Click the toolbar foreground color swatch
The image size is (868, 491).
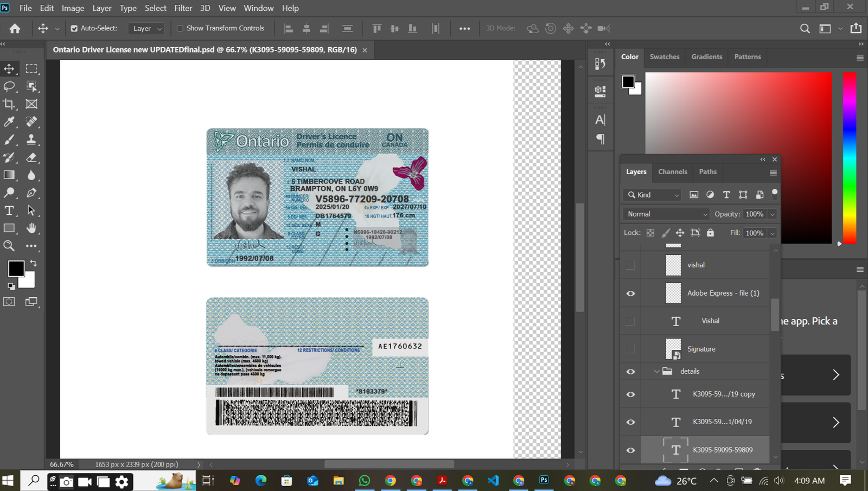(16, 268)
